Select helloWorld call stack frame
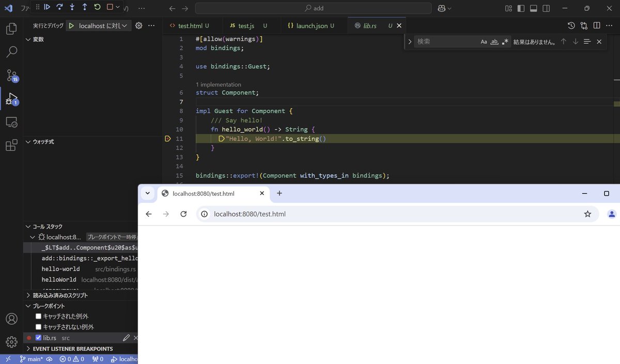 58,279
